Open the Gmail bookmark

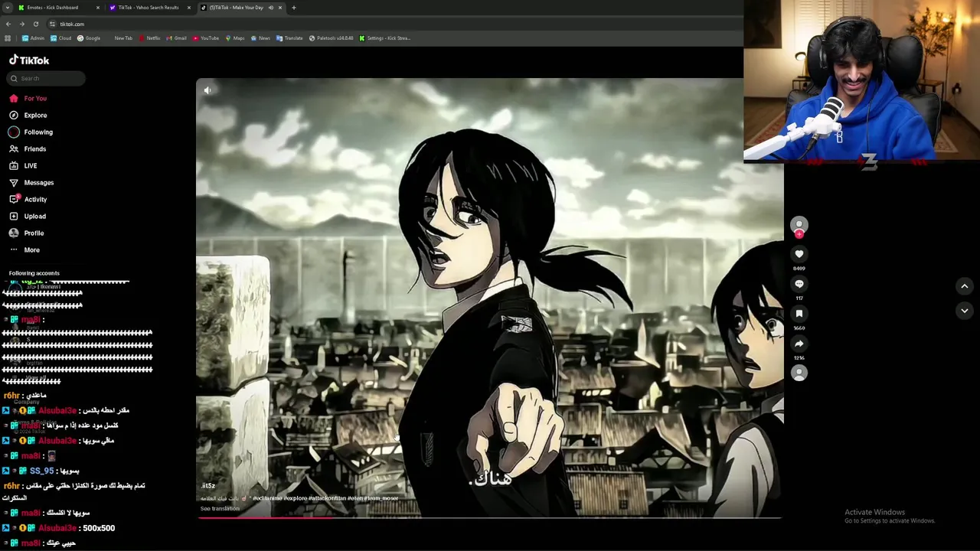tap(176, 38)
